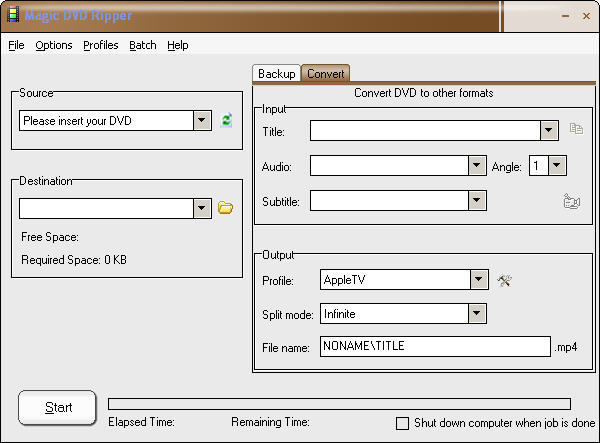The height and width of the screenshot is (443, 600).
Task: Click the copy titles icon beside Title
Action: pyautogui.click(x=576, y=129)
